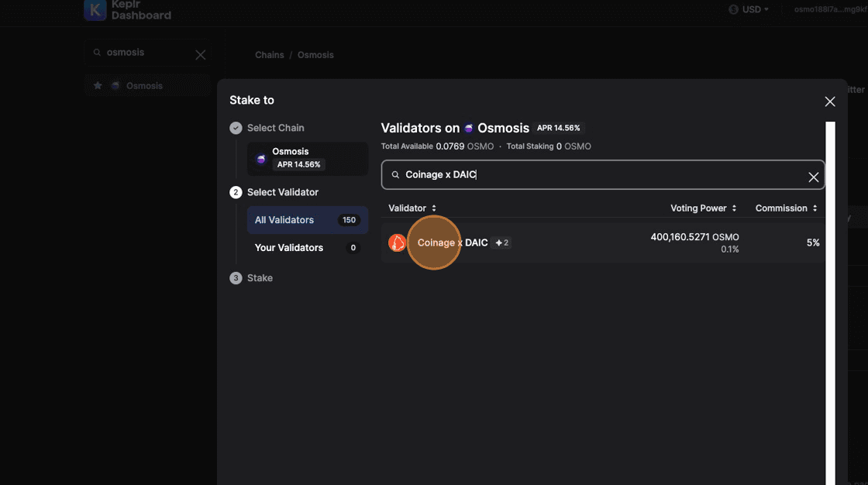Open the USD currency dropdown
This screenshot has height=485, width=868.
coord(749,9)
